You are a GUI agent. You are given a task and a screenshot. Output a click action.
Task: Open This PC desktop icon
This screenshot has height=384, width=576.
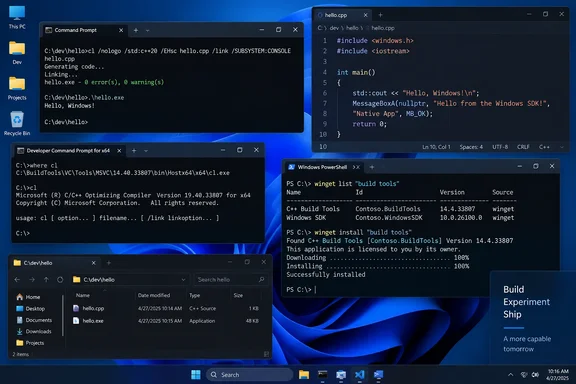tap(17, 17)
